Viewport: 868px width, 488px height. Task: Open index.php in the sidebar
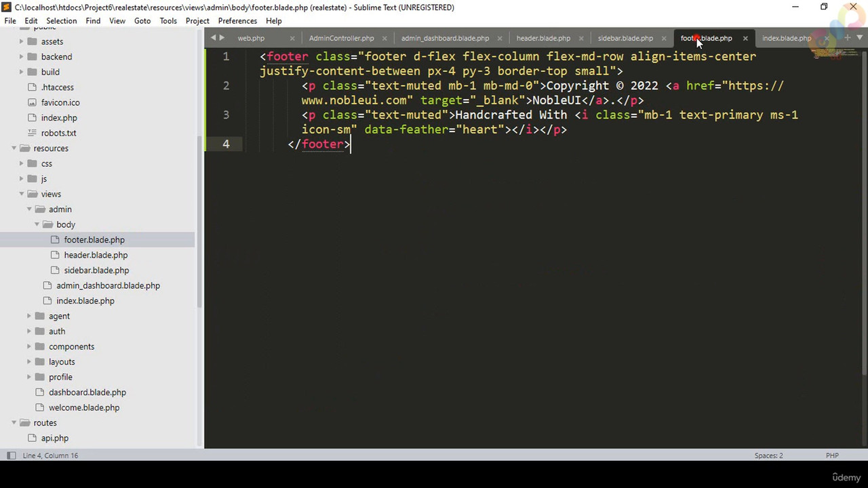pos(59,118)
